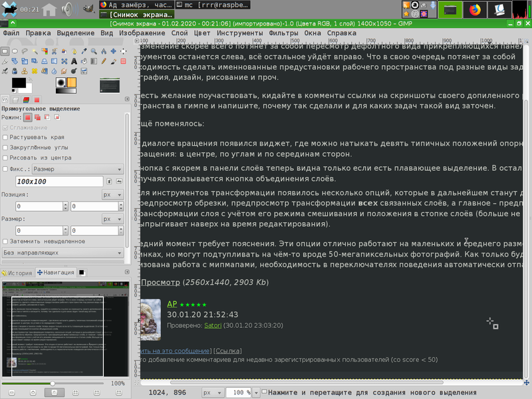Image resolution: width=532 pixels, height=399 pixels.
Task: Select the Rotate tool
Action: click(x=15, y=61)
